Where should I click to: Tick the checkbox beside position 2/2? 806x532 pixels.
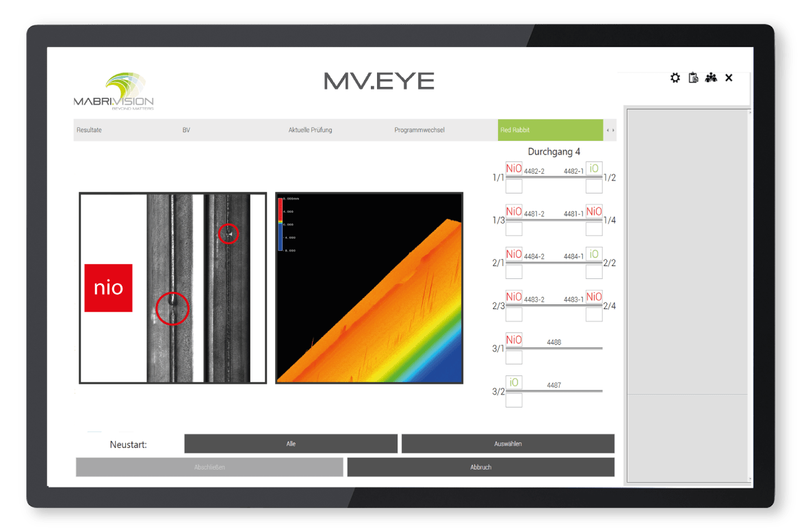click(x=594, y=271)
